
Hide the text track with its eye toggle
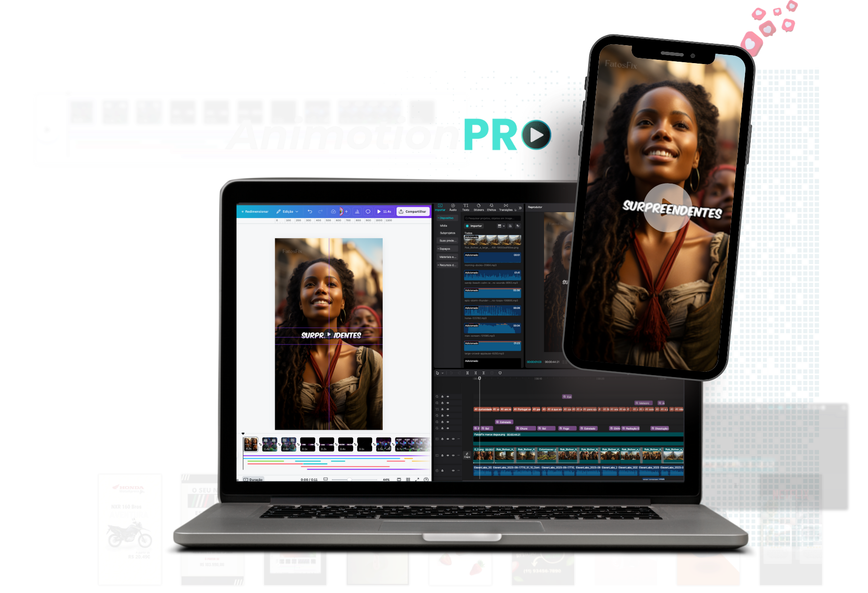pos(447,409)
